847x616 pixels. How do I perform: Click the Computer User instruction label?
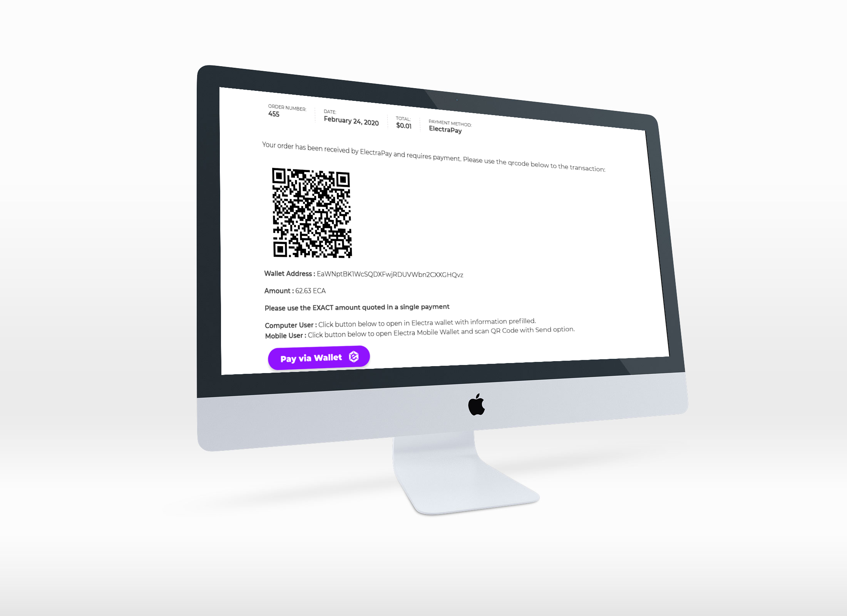pos(291,325)
